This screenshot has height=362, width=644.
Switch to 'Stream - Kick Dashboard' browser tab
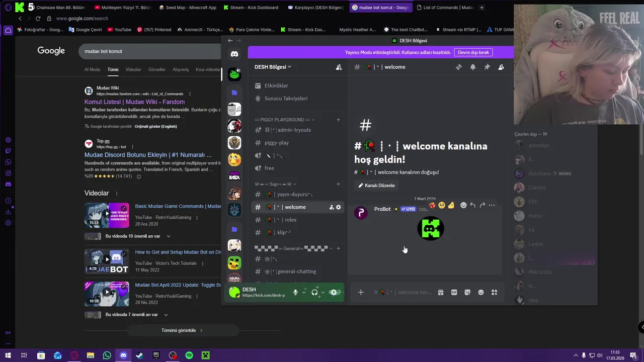pyautogui.click(x=251, y=8)
